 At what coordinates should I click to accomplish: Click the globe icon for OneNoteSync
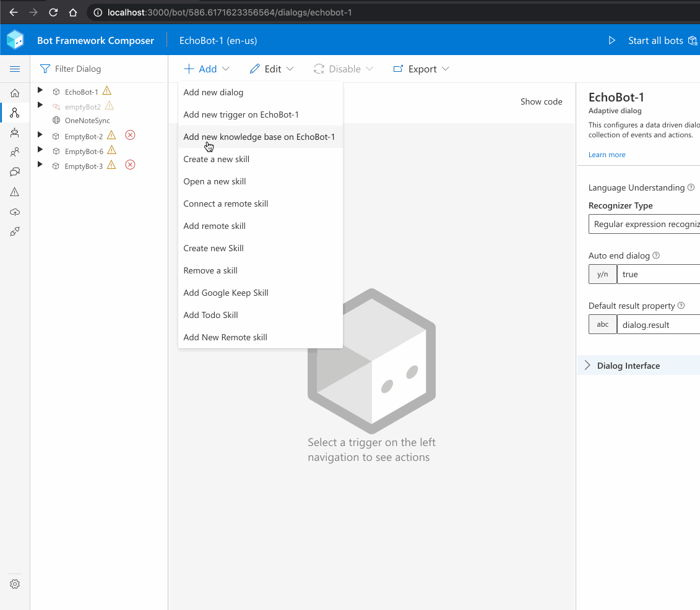pos(56,120)
